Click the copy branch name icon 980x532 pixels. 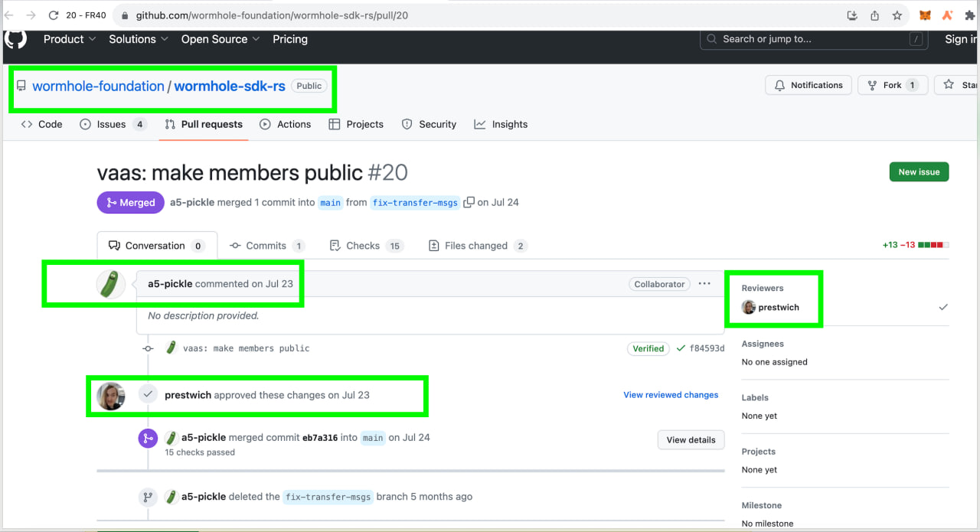pos(469,202)
